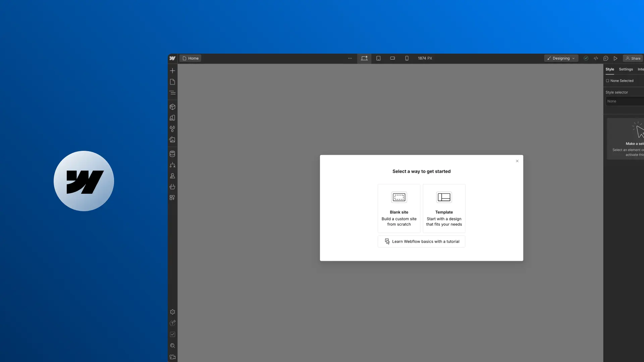Switch to mobile landscape breakpoint

point(392,58)
